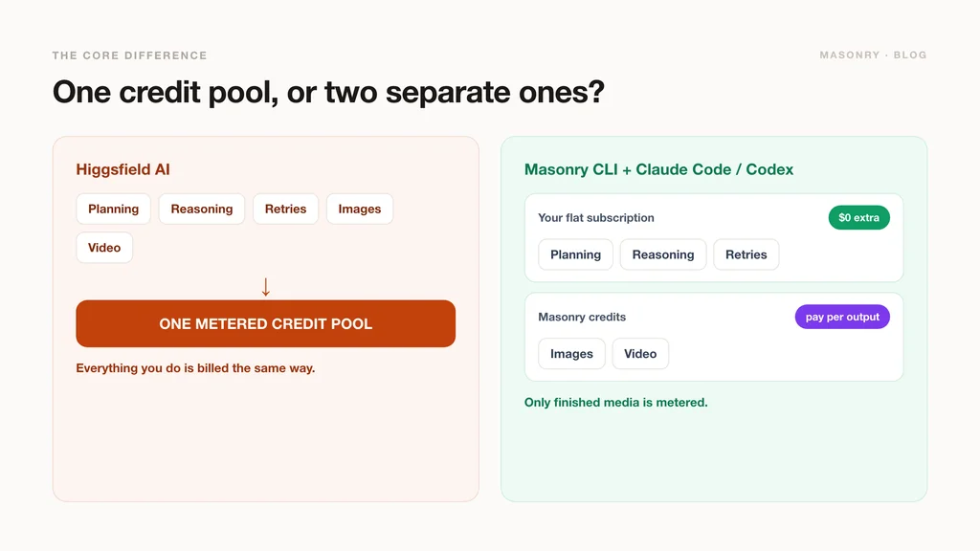Click the Retries chip under Higgsfield AI
980x551 pixels.
(x=285, y=209)
